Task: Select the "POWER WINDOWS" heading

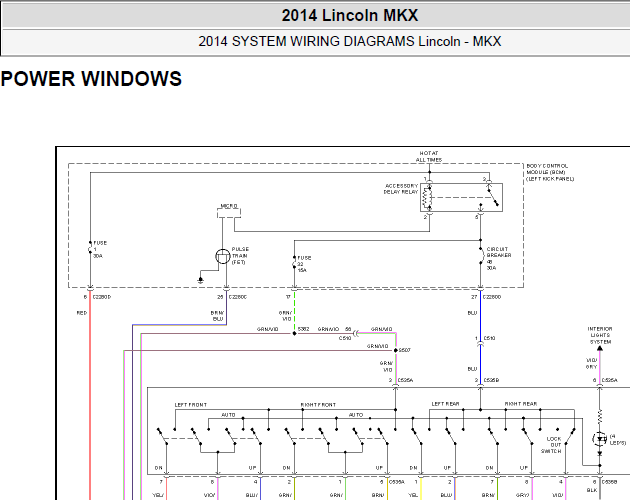Action: (91, 78)
